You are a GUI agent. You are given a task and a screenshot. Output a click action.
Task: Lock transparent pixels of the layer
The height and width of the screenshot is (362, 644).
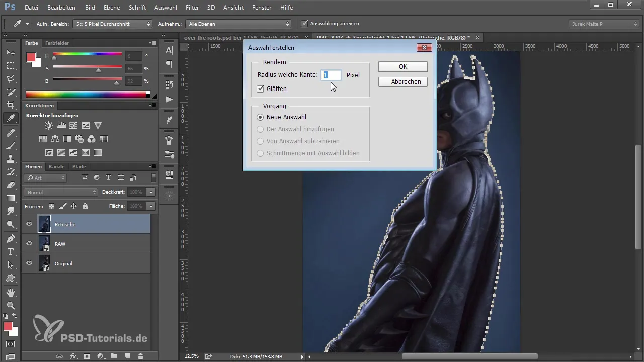pyautogui.click(x=51, y=206)
